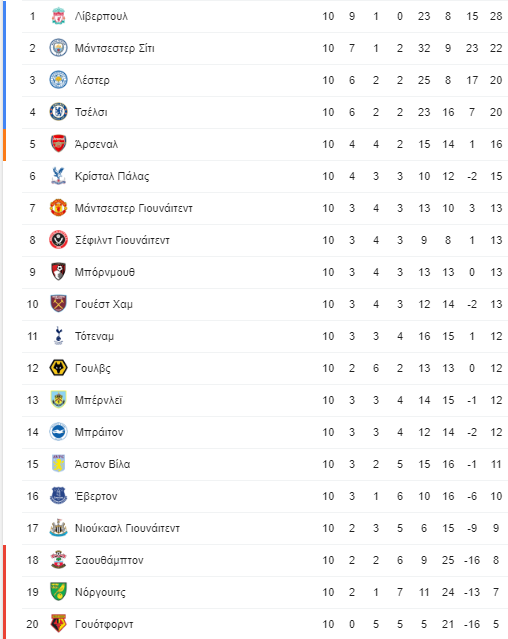Click the Crystal Palace eagle crest
Screen dimensions: 508x639
point(58,176)
